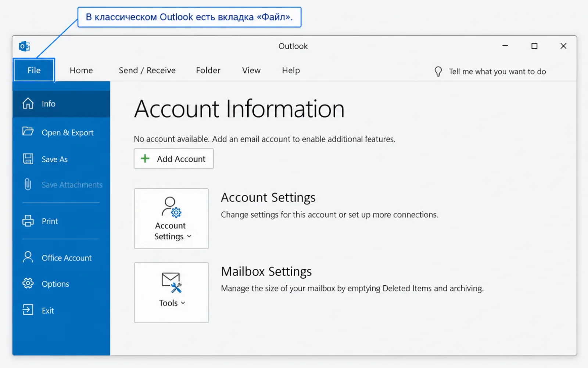Open the File tab
This screenshot has height=368, width=588.
34,70
